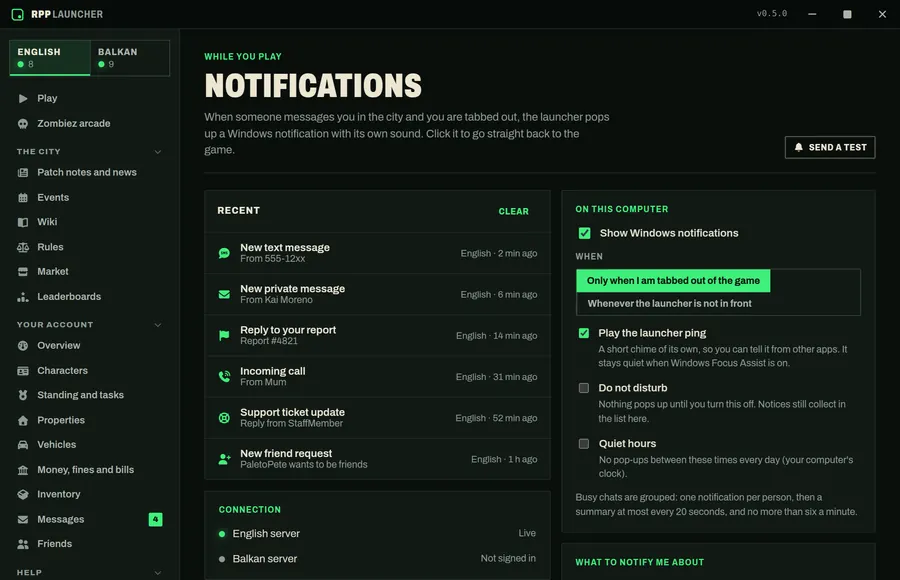Open the Messages unread count badge

(x=156, y=520)
